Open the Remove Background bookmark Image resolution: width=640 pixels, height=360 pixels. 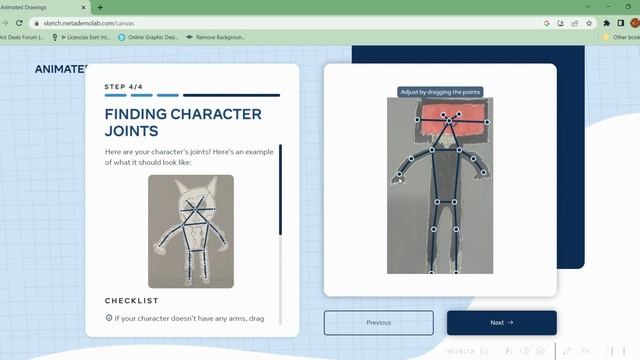click(216, 37)
